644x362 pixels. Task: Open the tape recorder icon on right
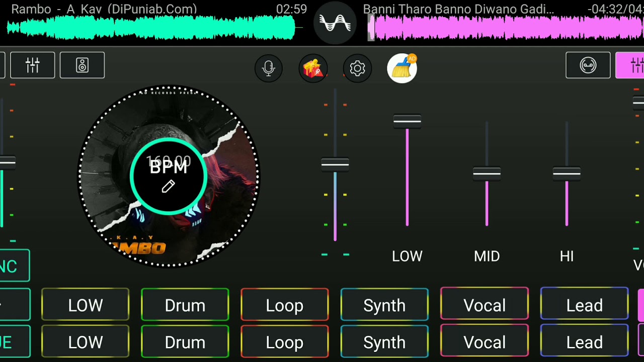588,65
